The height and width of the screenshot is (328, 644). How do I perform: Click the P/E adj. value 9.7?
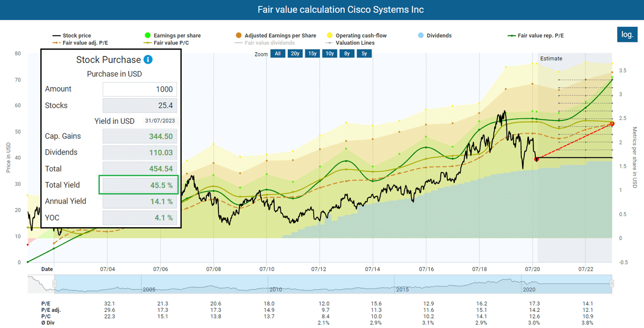324,310
